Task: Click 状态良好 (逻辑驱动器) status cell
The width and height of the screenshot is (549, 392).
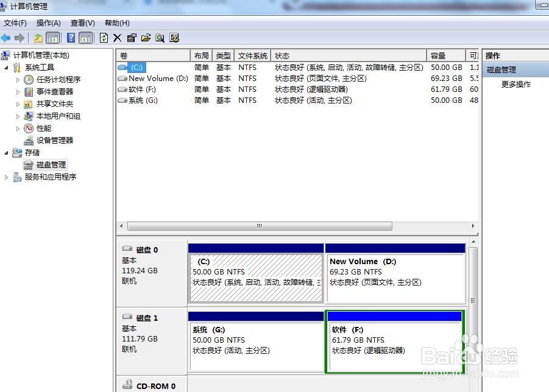Action: tap(311, 89)
